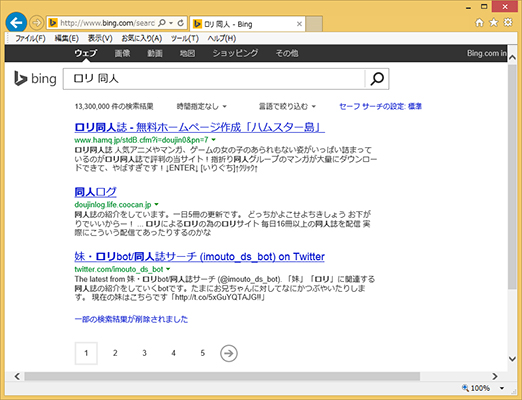The width and height of the screenshot is (522, 400).
Task: Click in the Bing search text box
Action: [x=214, y=79]
